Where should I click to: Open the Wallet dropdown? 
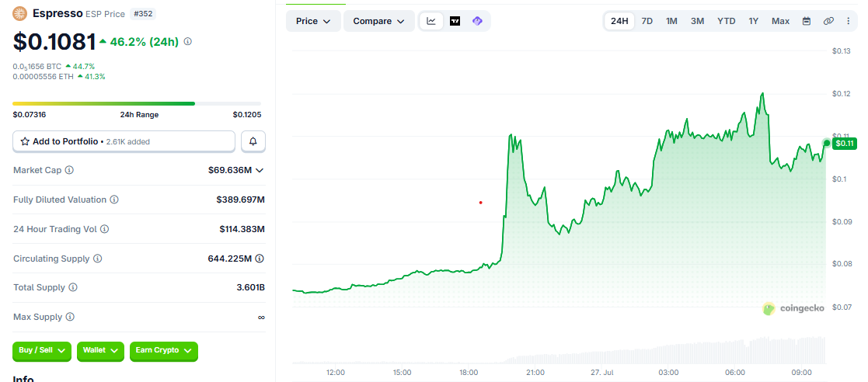[100, 350]
